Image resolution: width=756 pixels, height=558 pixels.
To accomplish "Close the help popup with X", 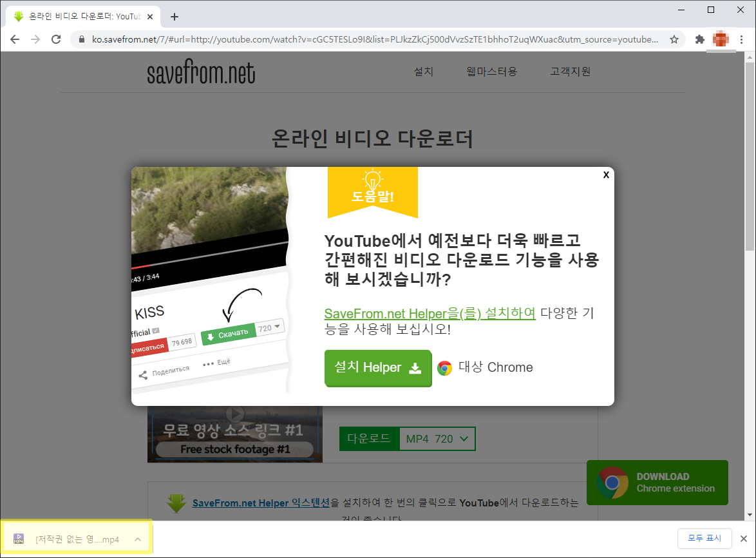I will (606, 175).
